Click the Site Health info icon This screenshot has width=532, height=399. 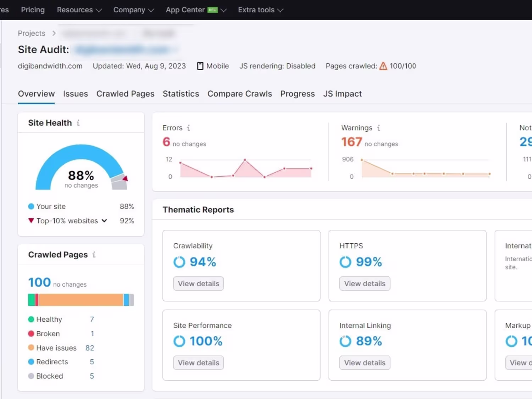pyautogui.click(x=78, y=123)
